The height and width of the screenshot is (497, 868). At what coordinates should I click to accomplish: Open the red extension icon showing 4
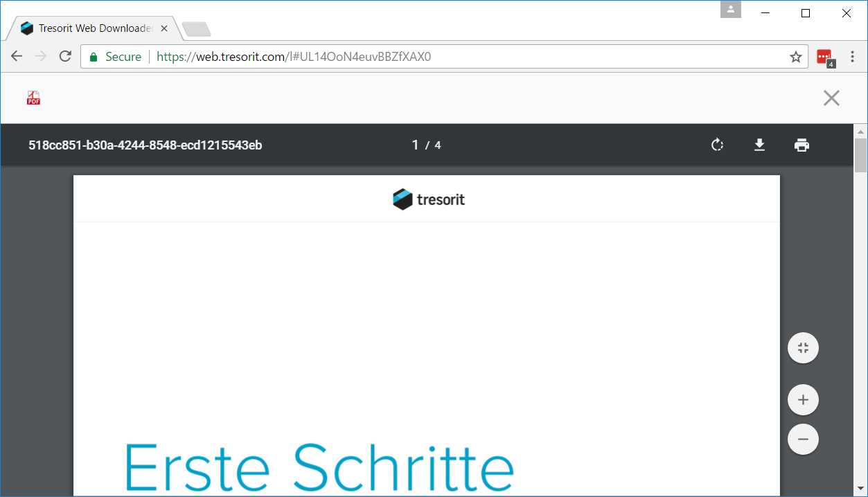pyautogui.click(x=825, y=58)
